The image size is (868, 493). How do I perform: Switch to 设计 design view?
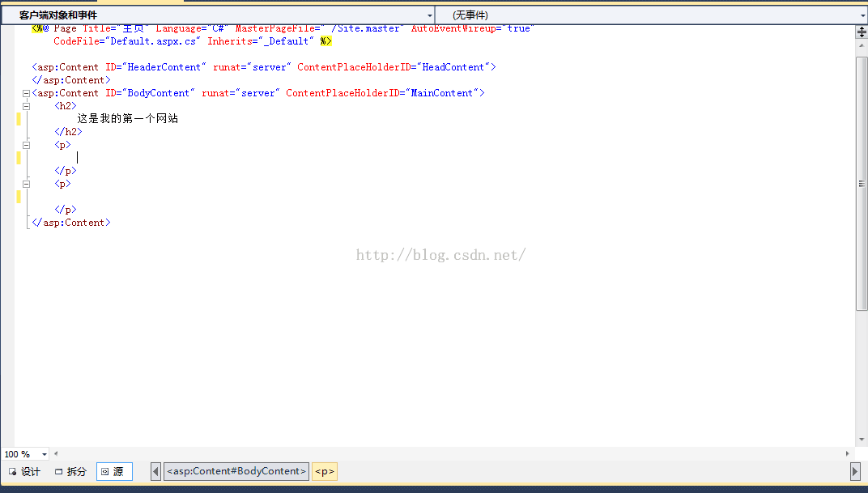point(24,471)
